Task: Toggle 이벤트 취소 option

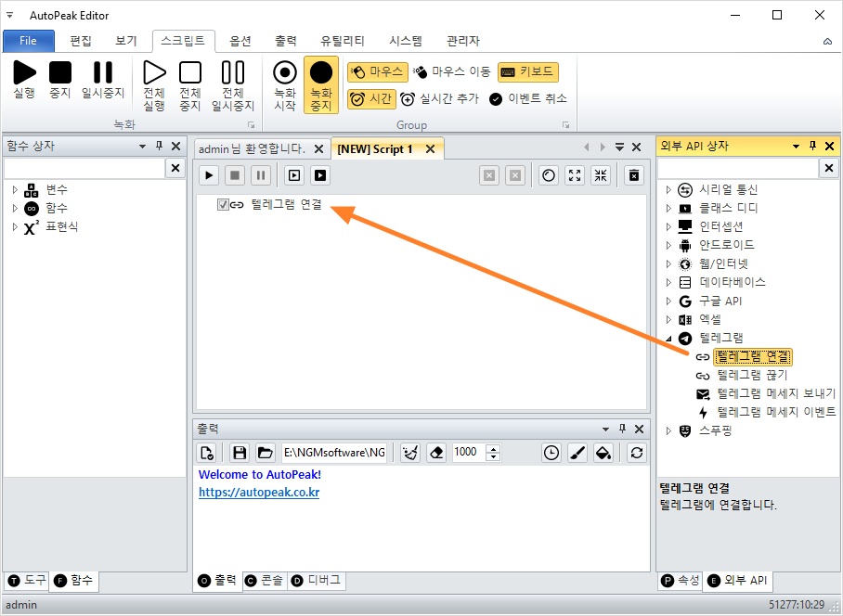Action: (x=528, y=98)
